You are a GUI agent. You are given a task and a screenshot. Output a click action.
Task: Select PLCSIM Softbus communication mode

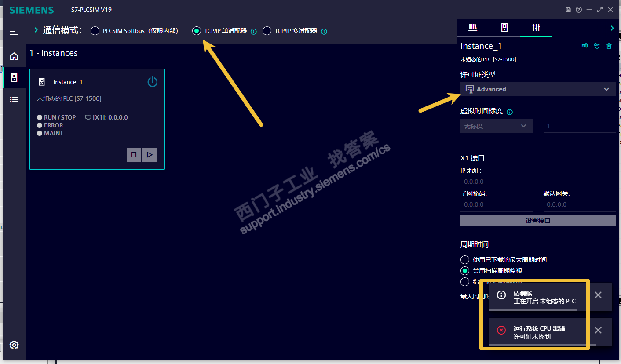point(95,31)
